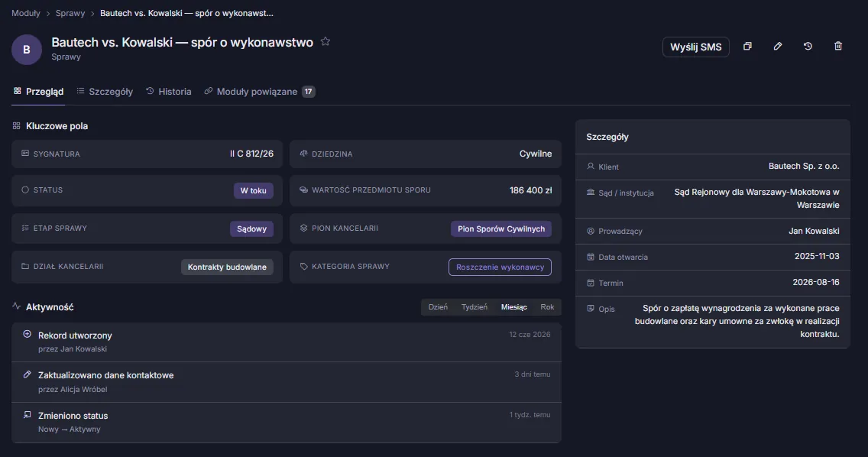868x457 pixels.
Task: Click the Kluczowe pola grid icon
Action: [17, 126]
